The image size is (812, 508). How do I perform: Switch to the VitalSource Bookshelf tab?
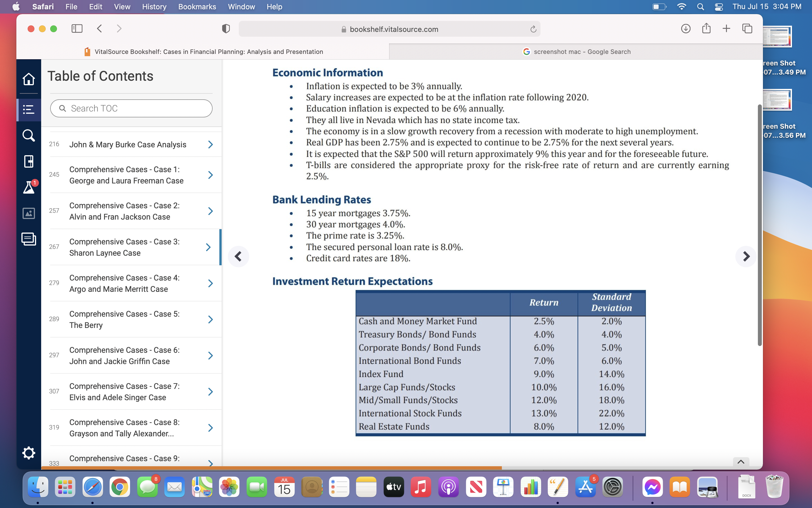click(203, 52)
